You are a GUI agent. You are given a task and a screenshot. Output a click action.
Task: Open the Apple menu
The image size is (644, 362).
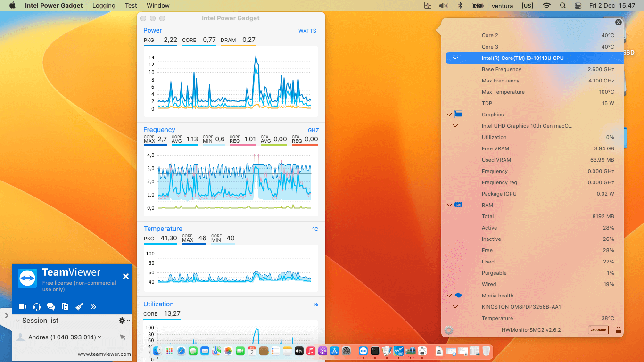[13, 6]
